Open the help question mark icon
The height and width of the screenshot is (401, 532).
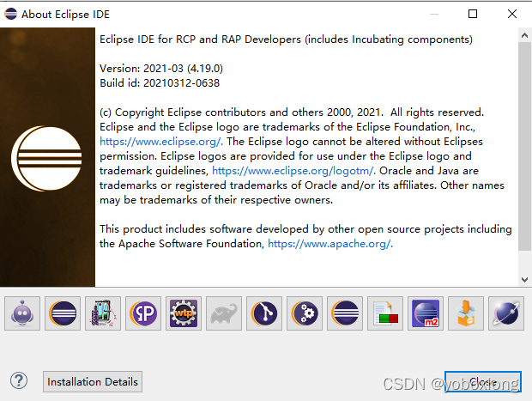(x=19, y=381)
